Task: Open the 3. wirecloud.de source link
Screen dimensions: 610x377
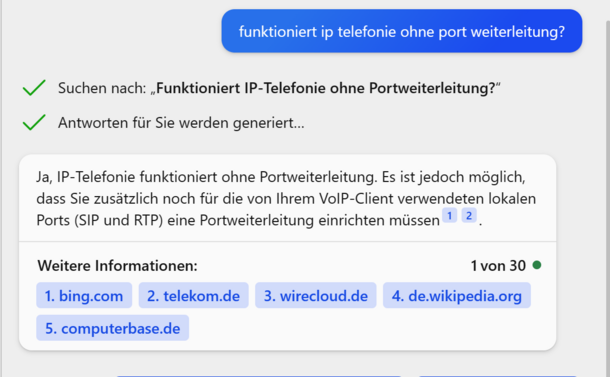Action: pos(316,295)
